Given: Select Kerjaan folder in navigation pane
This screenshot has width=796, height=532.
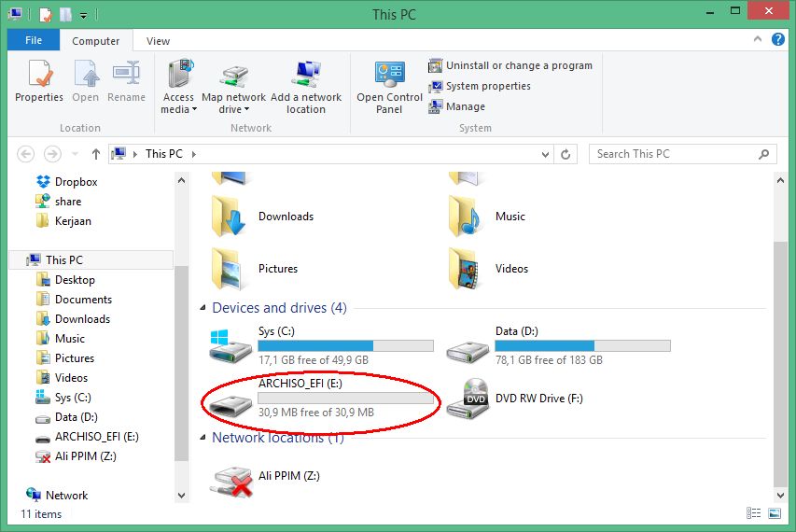Looking at the screenshot, I should (x=73, y=221).
